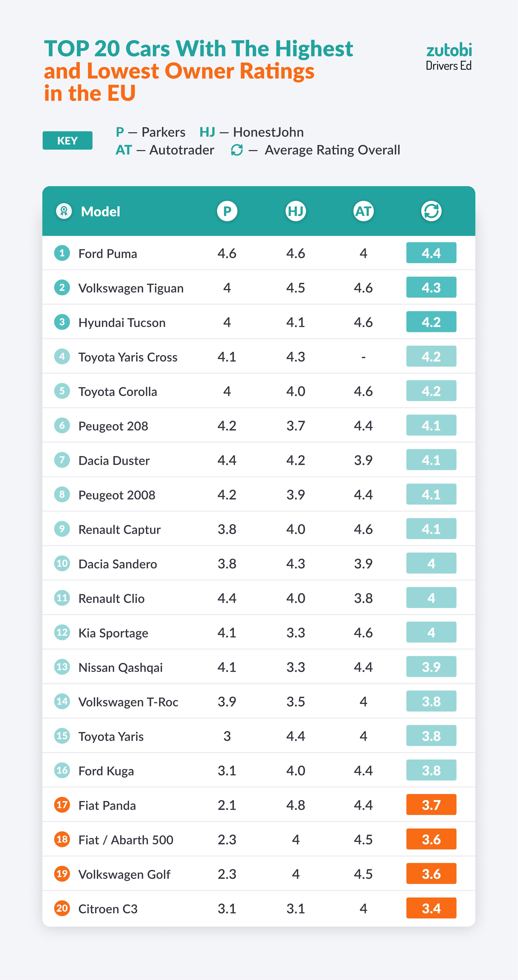518x980 pixels.
Task: Click the teal KEY button
Action: pos(67,140)
